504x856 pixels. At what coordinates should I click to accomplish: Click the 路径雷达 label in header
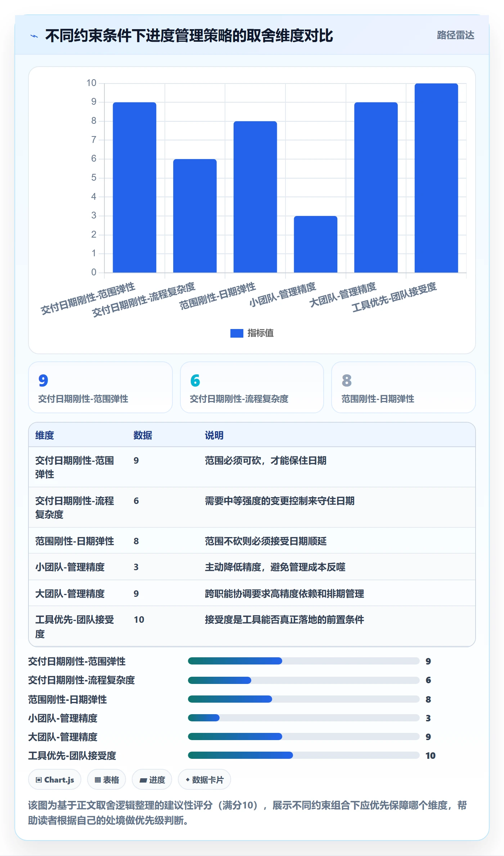pos(455,35)
